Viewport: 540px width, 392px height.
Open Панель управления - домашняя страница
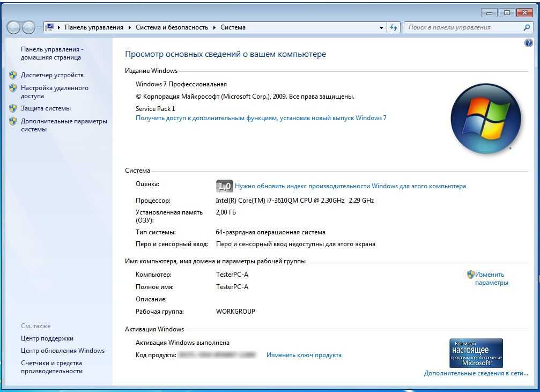[x=51, y=54]
